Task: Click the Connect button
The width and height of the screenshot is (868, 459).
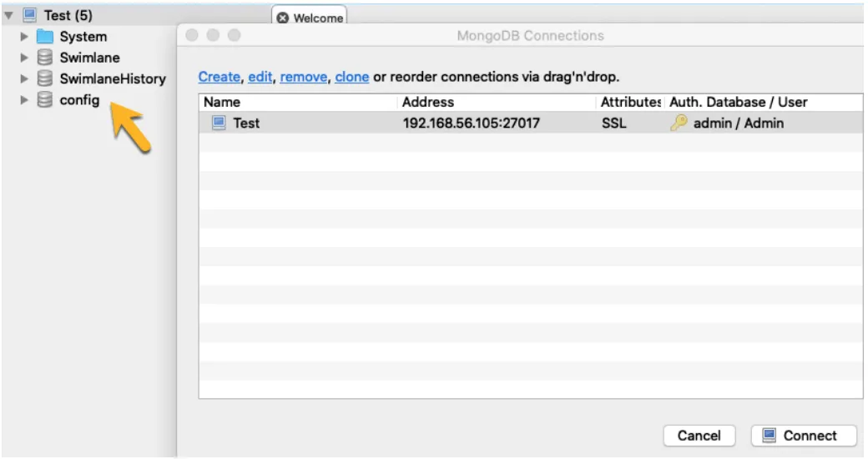Action: coord(804,436)
